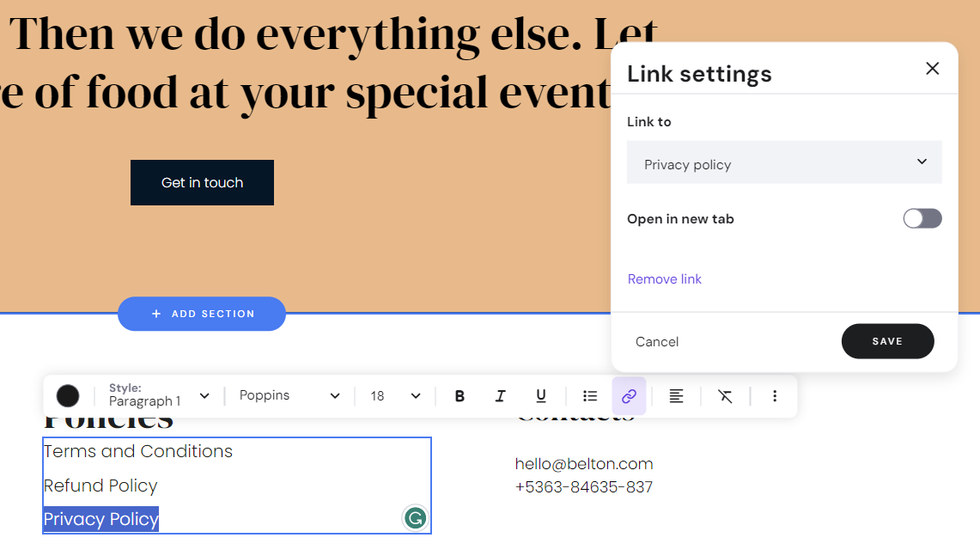The image size is (980, 556).
Task: Open text alignment options
Action: click(676, 396)
